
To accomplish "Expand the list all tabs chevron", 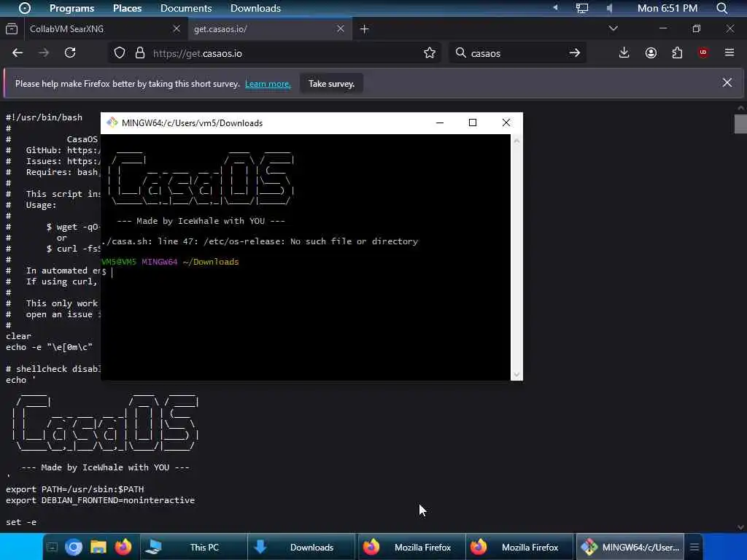I will pos(613,28).
